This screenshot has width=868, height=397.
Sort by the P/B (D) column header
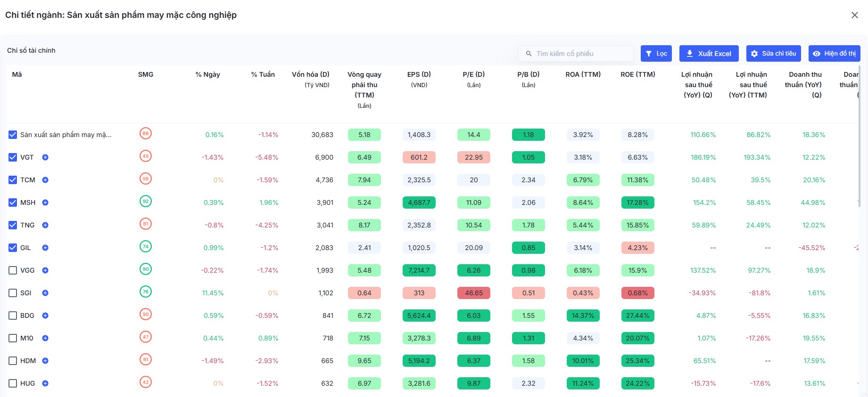point(529,74)
